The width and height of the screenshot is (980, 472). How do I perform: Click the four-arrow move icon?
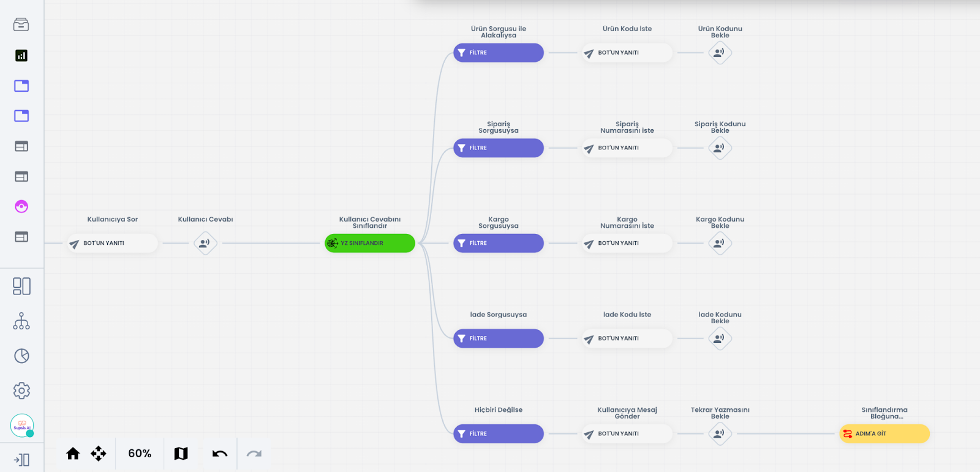[x=99, y=454]
